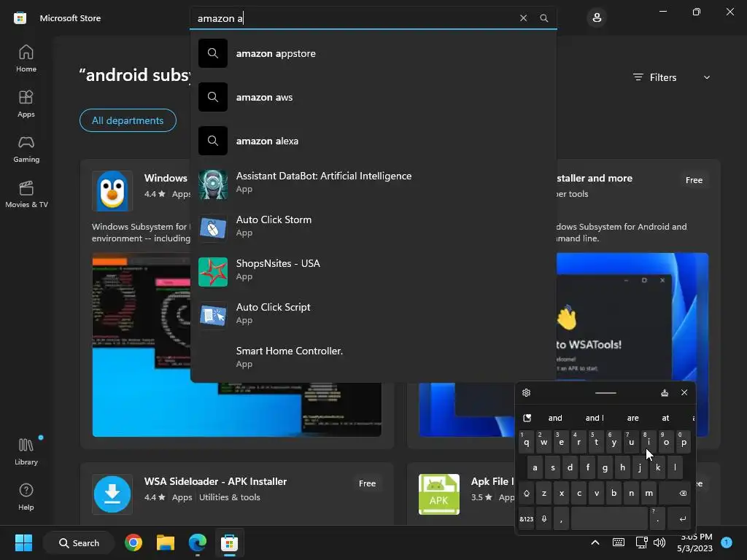Open keyboard clipboard emoji panel icon

tap(527, 418)
